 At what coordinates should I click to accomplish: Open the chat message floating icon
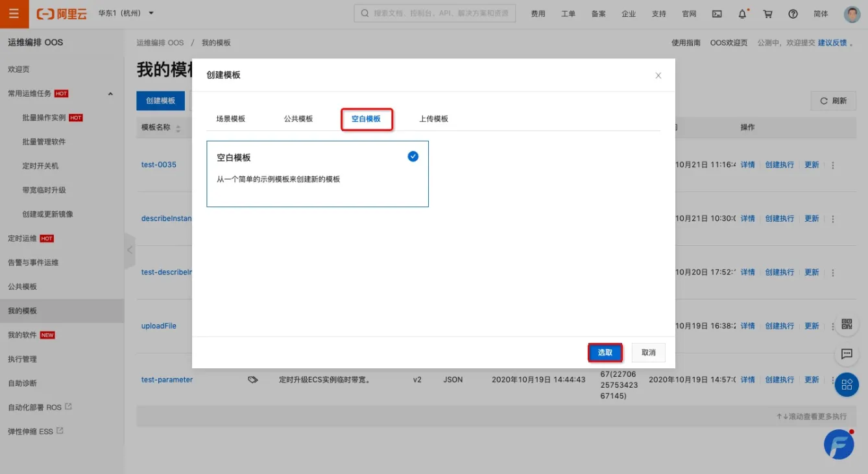(x=847, y=353)
